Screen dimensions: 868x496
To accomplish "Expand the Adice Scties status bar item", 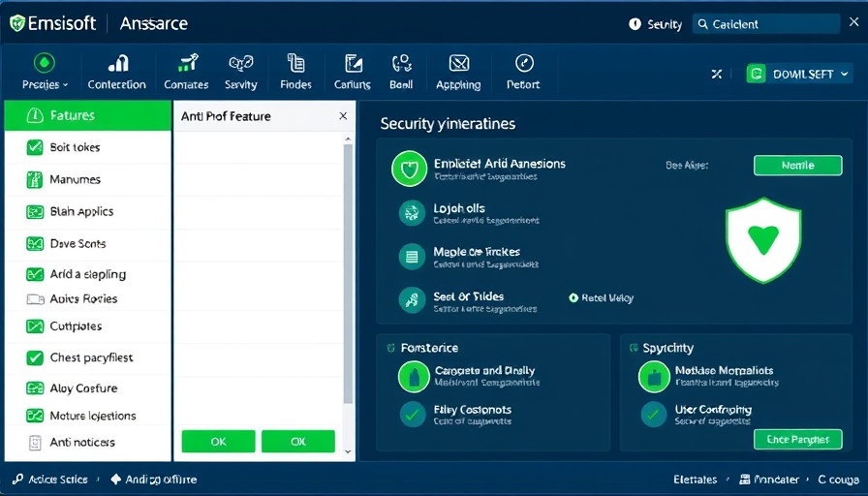I will [x=51, y=480].
